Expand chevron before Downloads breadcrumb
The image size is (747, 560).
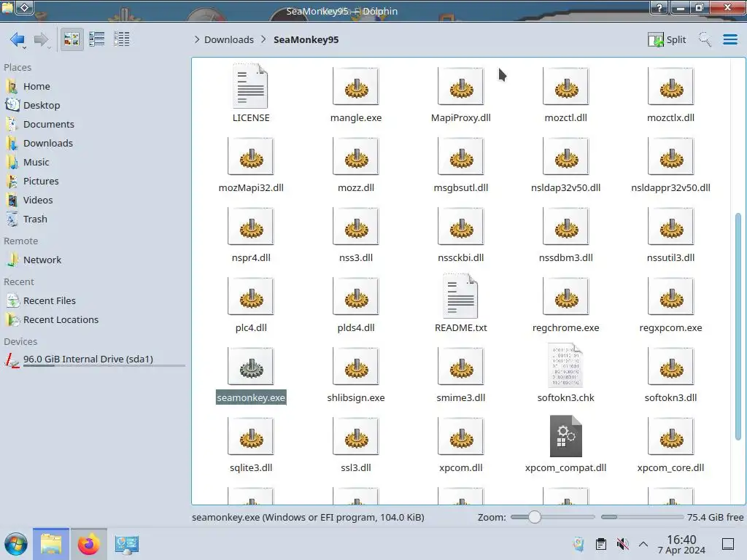point(197,39)
